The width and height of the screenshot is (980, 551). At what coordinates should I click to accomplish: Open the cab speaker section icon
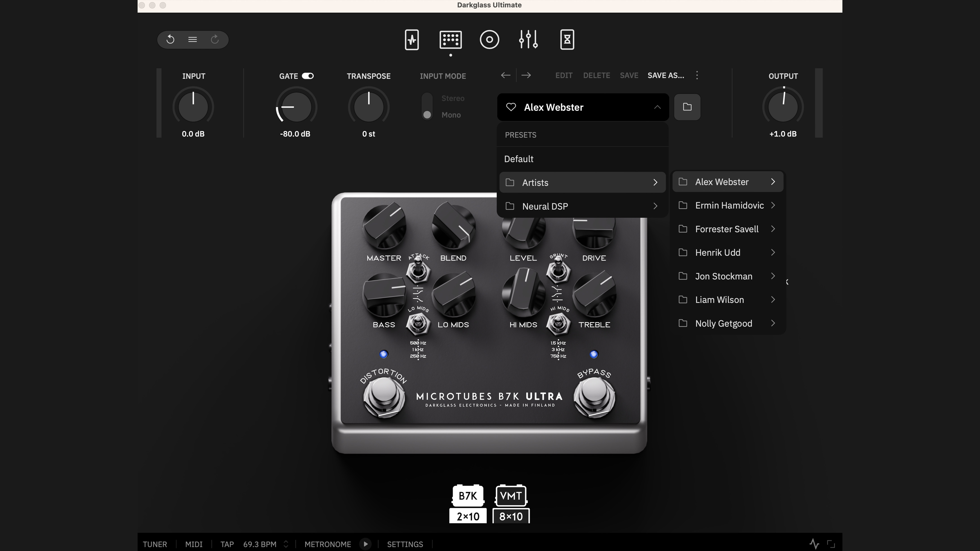(489, 40)
